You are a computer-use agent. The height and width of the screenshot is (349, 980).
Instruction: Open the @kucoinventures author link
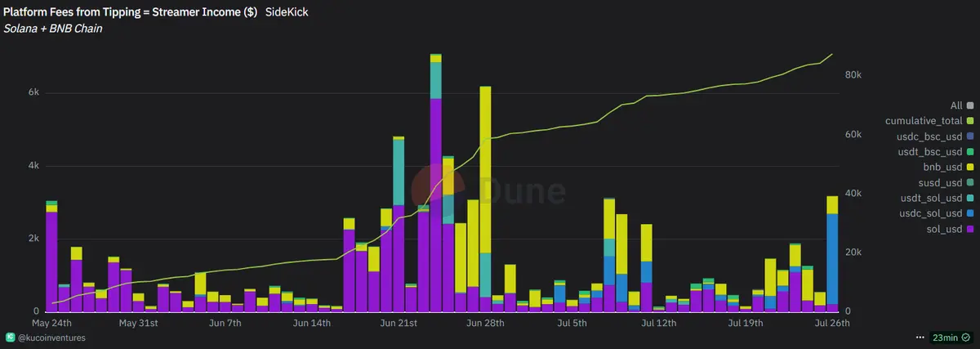(x=52, y=338)
